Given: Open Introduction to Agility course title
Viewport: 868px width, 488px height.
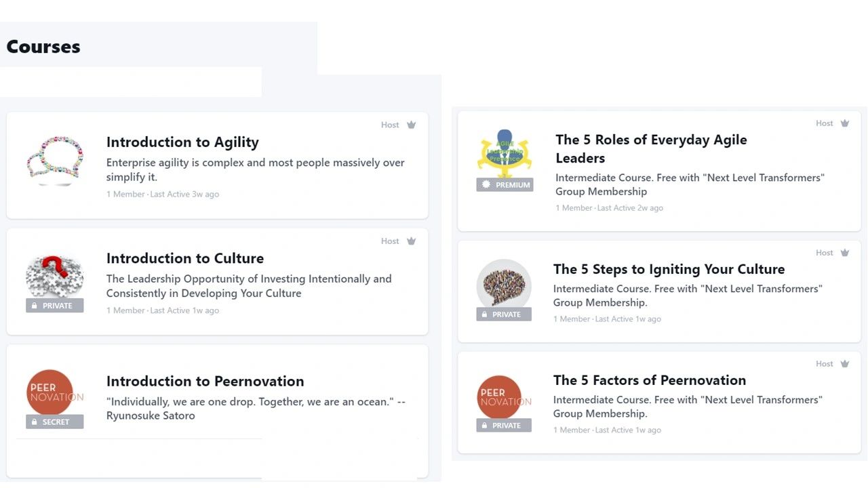Looking at the screenshot, I should (182, 142).
